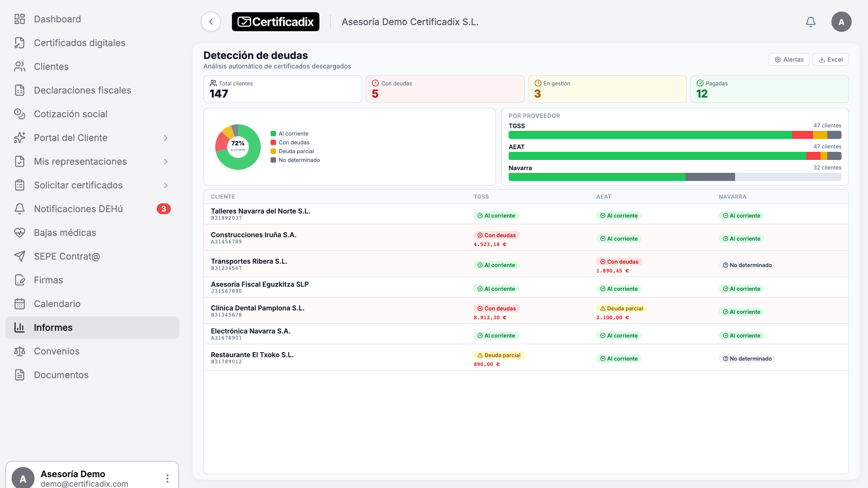
Task: Open Declaraciones fiscales menu item
Action: 92,90
